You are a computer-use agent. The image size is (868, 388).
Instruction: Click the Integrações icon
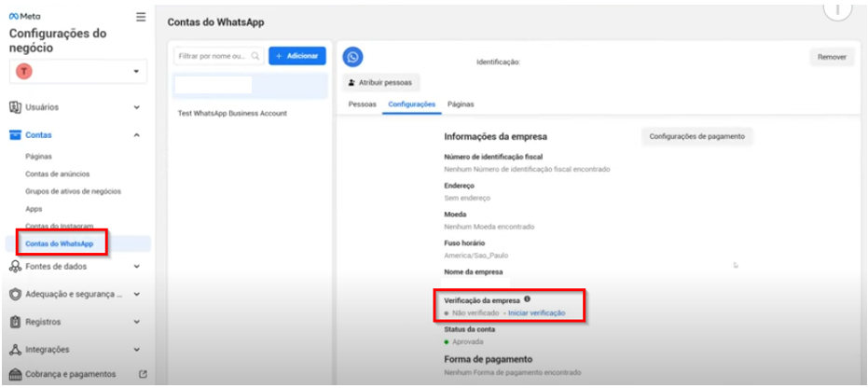16,350
